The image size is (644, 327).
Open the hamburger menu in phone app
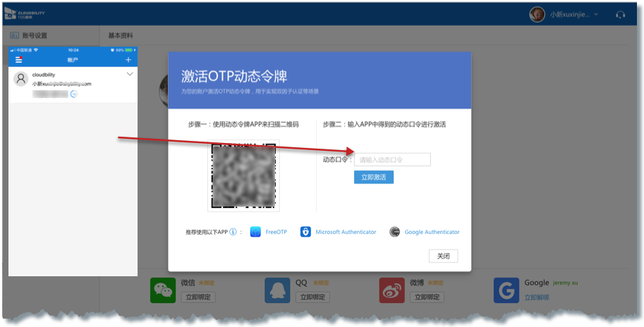[19, 60]
